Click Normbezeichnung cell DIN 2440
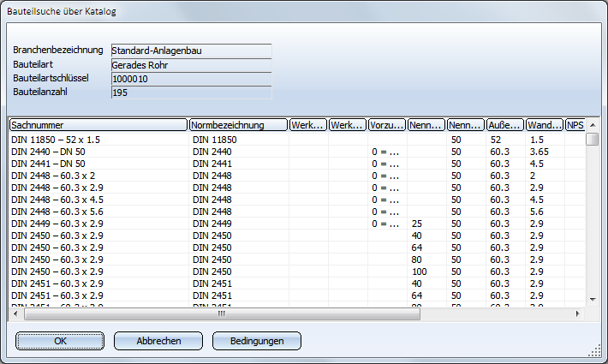Screen dimensions: 608x364 pyautogui.click(x=212, y=152)
